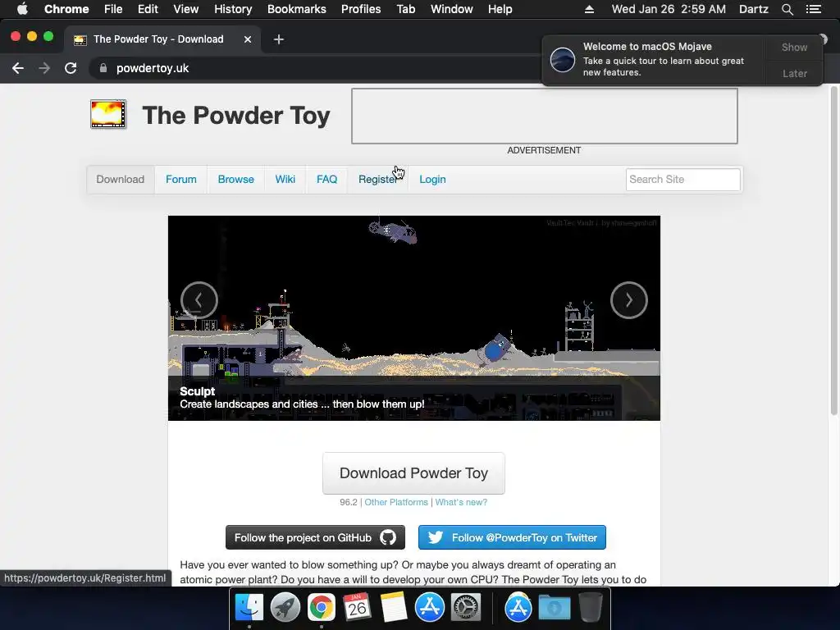
Task: Click the Register link
Action: (x=377, y=180)
